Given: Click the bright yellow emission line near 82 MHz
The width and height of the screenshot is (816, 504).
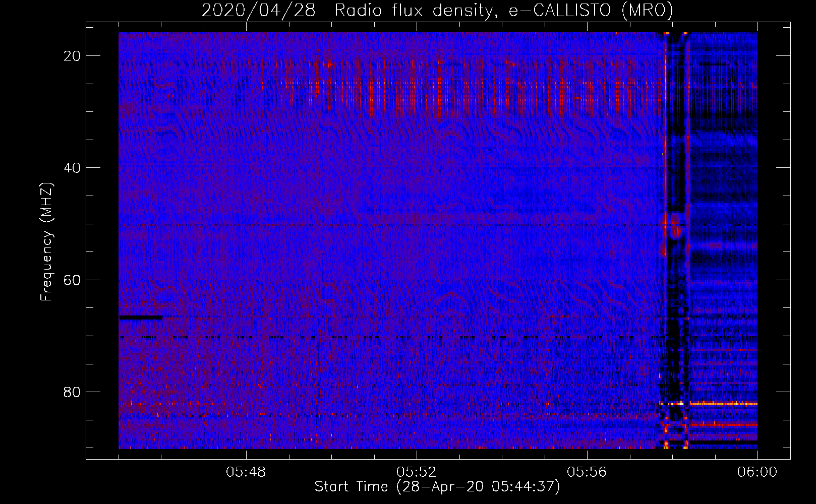Looking at the screenshot, I should (x=723, y=404).
